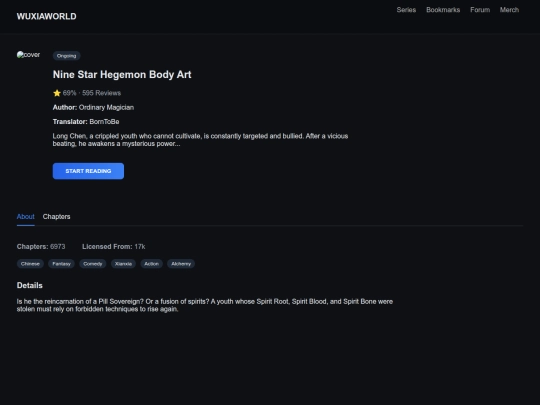The width and height of the screenshot is (540, 405).
Task: Click the WUXIAWORLD site logo
Action: [46, 16]
